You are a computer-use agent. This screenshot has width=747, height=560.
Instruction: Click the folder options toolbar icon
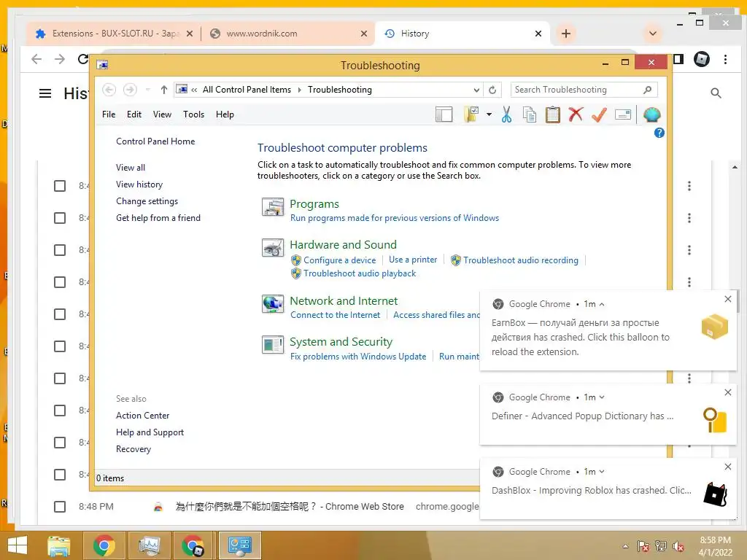click(471, 114)
